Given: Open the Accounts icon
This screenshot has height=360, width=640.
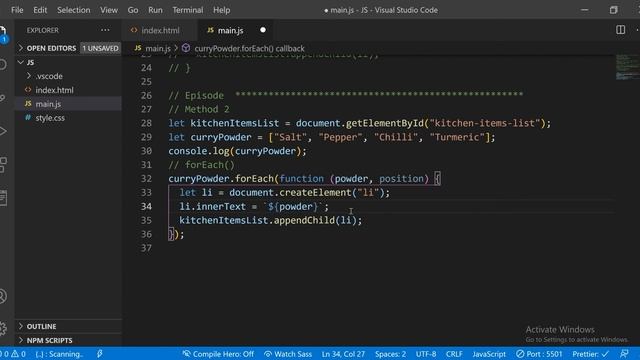Looking at the screenshot, I should 3,296.
